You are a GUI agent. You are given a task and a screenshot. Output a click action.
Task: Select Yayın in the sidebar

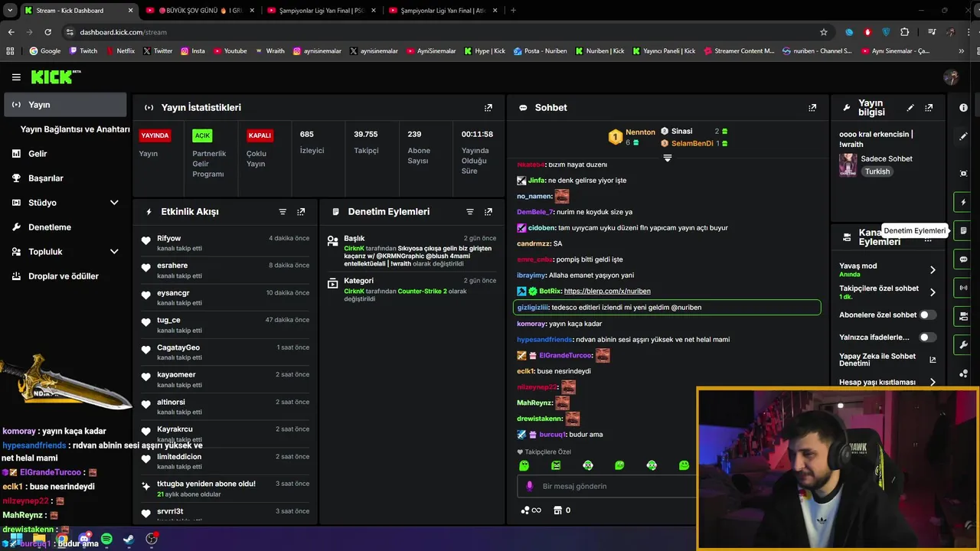65,105
